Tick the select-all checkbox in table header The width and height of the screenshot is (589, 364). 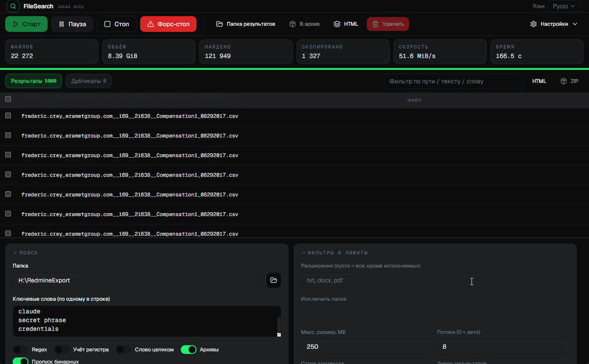[8, 99]
